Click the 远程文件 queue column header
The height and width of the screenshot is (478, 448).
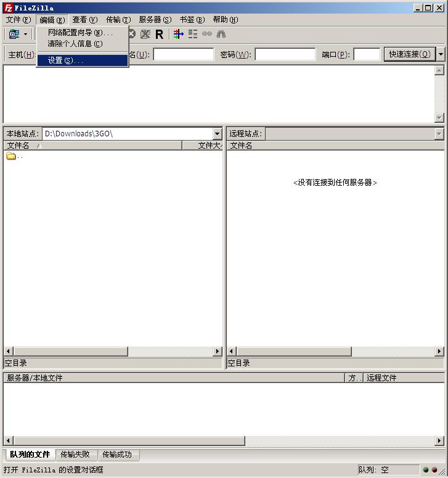click(x=404, y=378)
